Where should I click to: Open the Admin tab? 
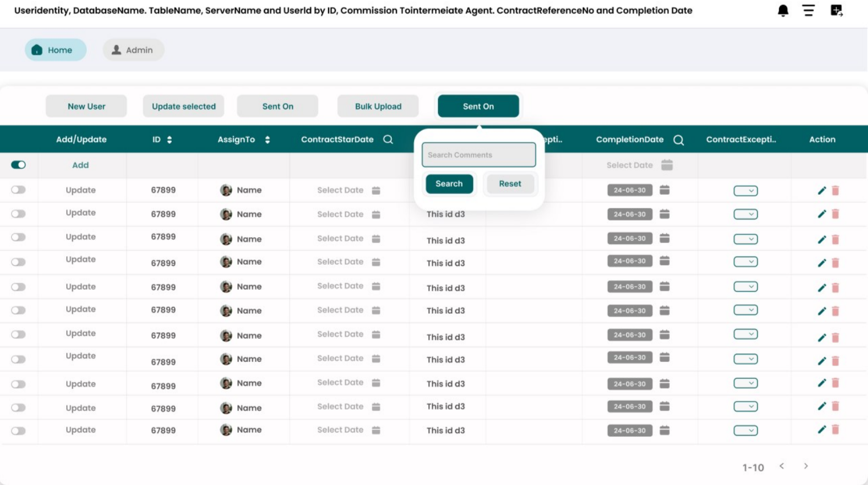tap(133, 50)
